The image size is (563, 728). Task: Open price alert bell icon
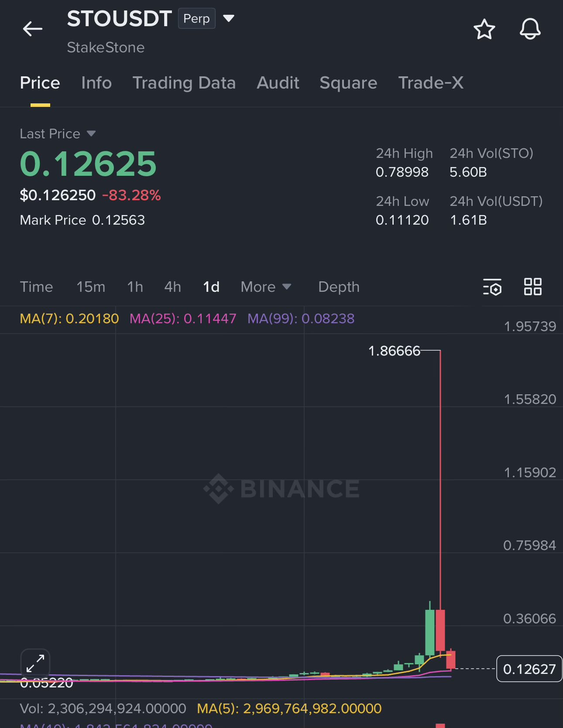530,29
